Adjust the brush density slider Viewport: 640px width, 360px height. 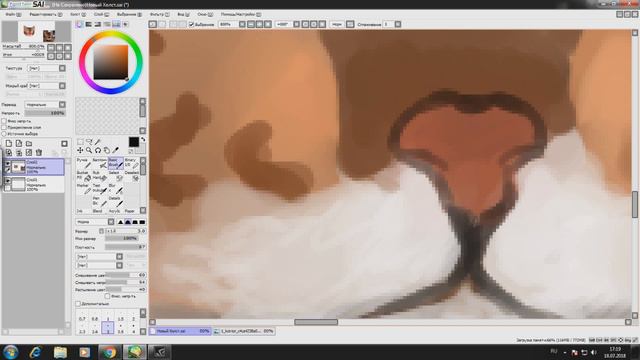pos(125,247)
